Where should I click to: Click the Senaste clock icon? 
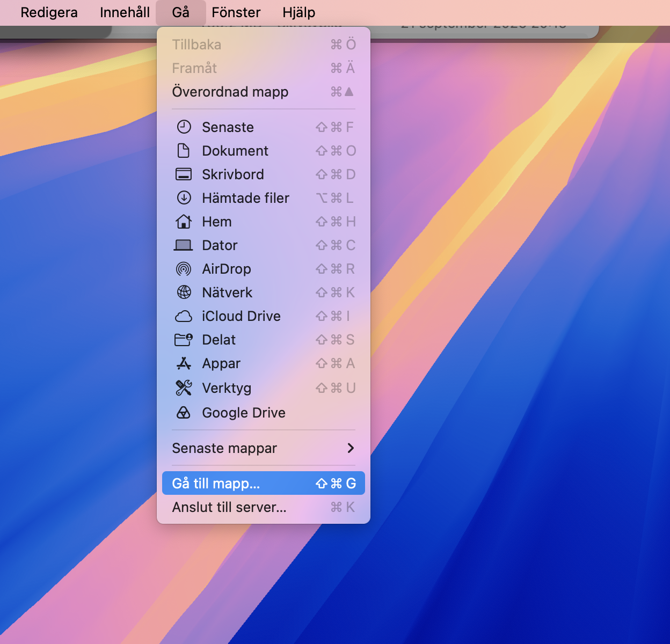(x=184, y=127)
